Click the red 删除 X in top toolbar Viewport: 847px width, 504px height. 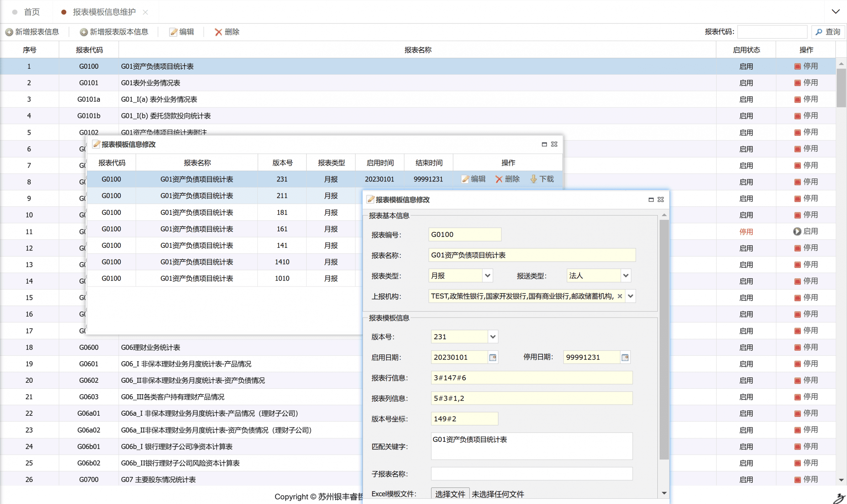pos(218,32)
